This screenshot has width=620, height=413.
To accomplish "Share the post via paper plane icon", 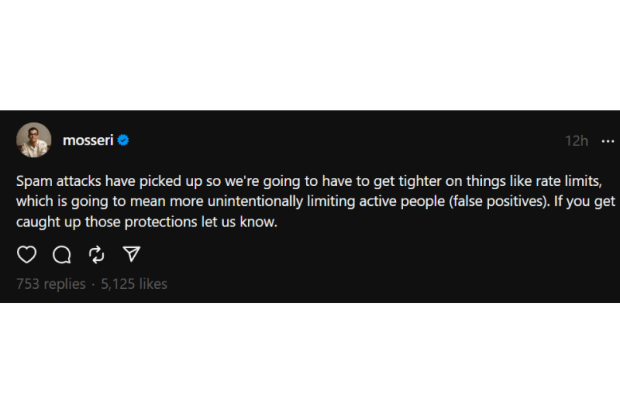I will coord(130,254).
